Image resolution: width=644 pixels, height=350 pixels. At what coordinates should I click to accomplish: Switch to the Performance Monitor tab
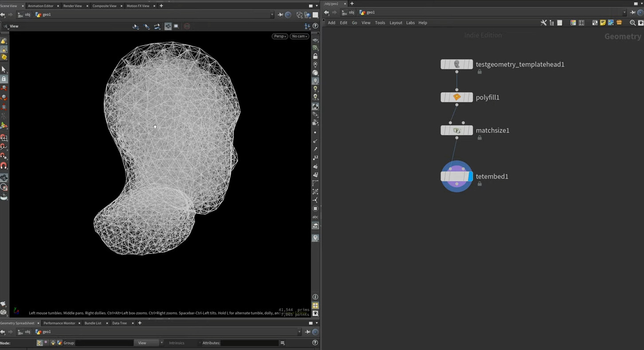[59, 323]
